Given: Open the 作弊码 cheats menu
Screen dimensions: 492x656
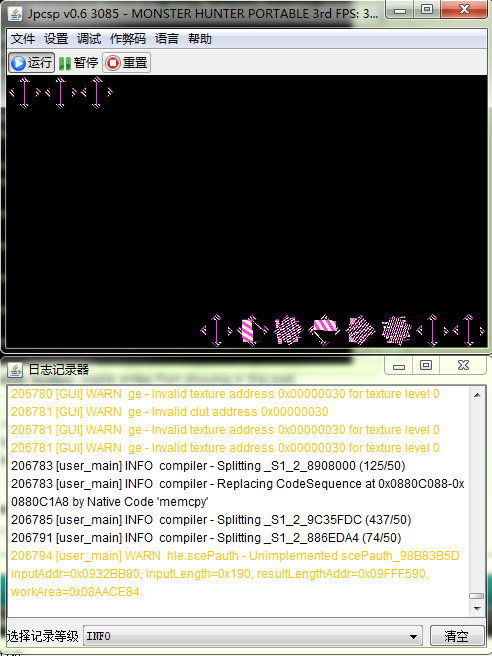Looking at the screenshot, I should 128,39.
